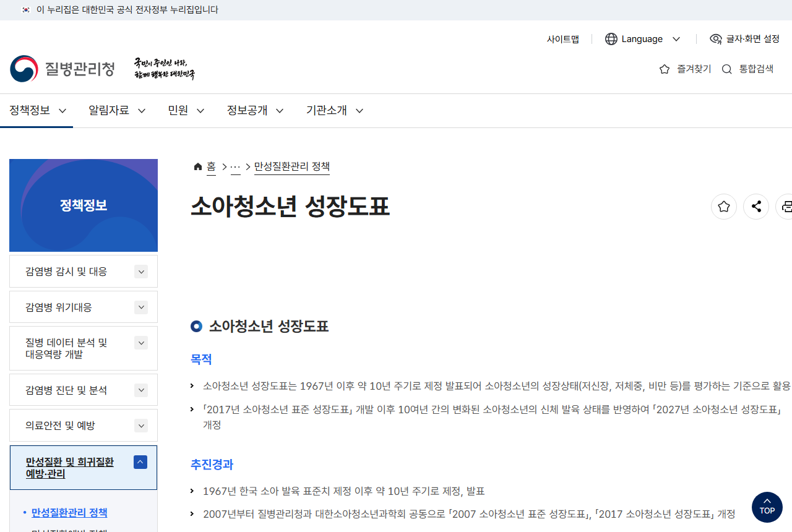
Task: Click the favorites star icon in header
Action: pos(665,69)
